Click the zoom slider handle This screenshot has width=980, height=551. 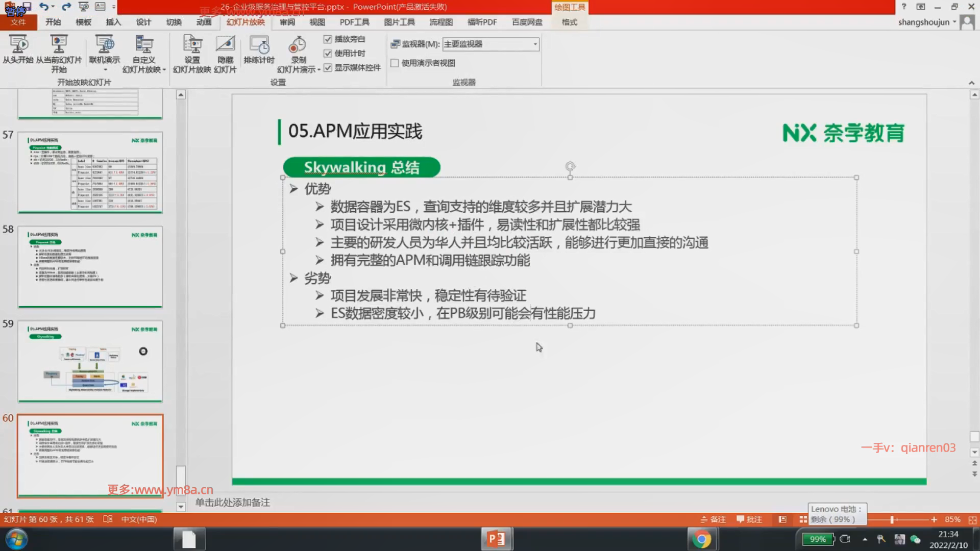892,519
